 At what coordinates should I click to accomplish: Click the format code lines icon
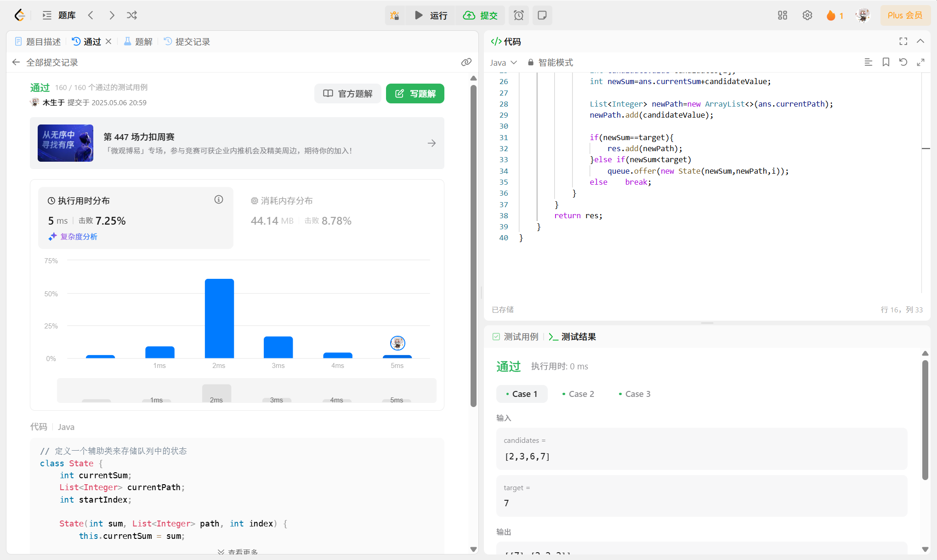tap(868, 62)
